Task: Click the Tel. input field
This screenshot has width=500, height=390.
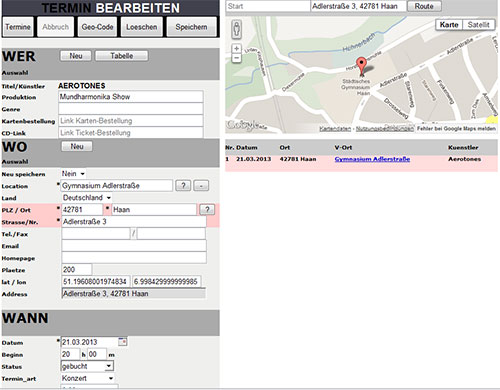Action: (96, 234)
